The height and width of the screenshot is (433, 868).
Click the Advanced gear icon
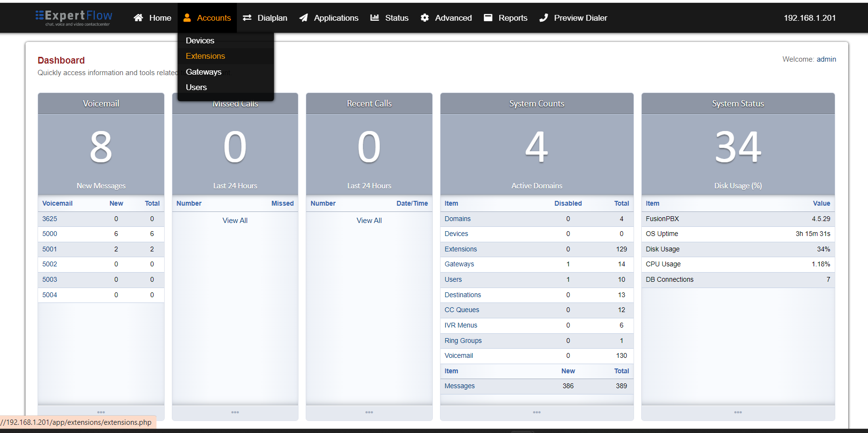tap(425, 18)
